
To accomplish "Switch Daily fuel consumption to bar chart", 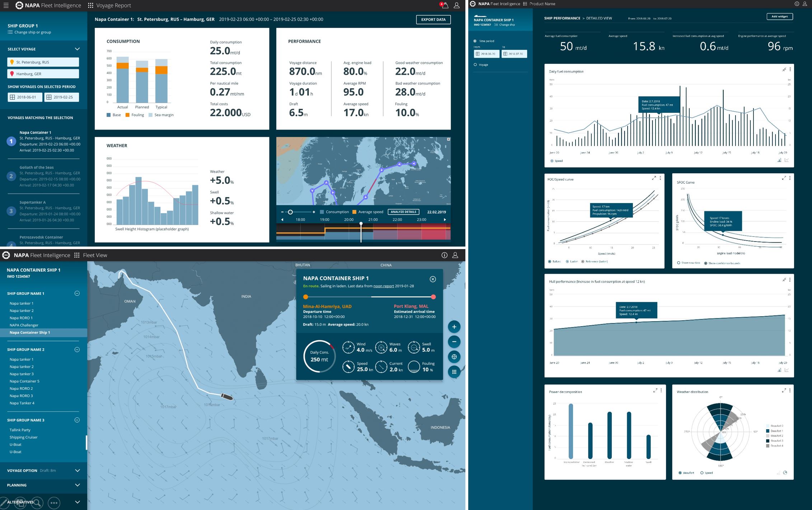I will [x=779, y=160].
